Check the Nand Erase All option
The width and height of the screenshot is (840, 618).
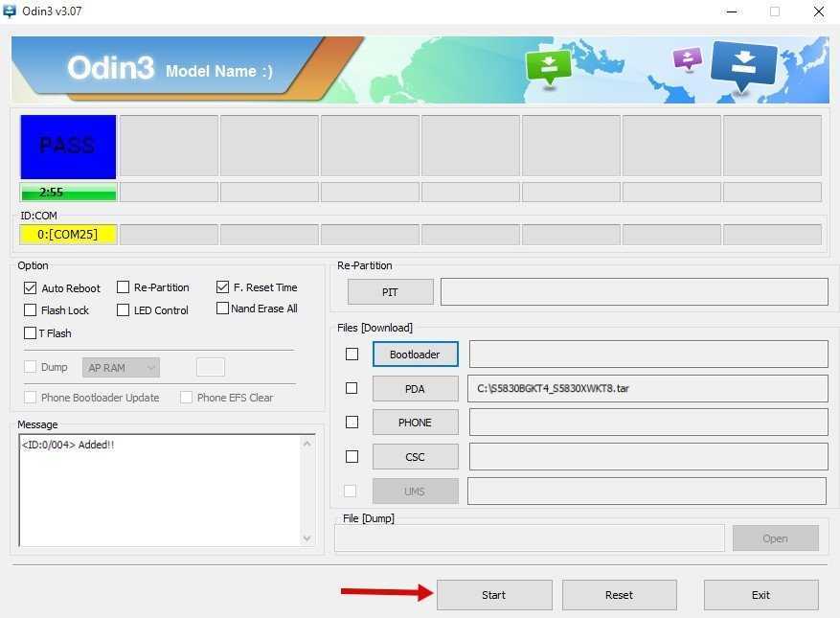(222, 309)
